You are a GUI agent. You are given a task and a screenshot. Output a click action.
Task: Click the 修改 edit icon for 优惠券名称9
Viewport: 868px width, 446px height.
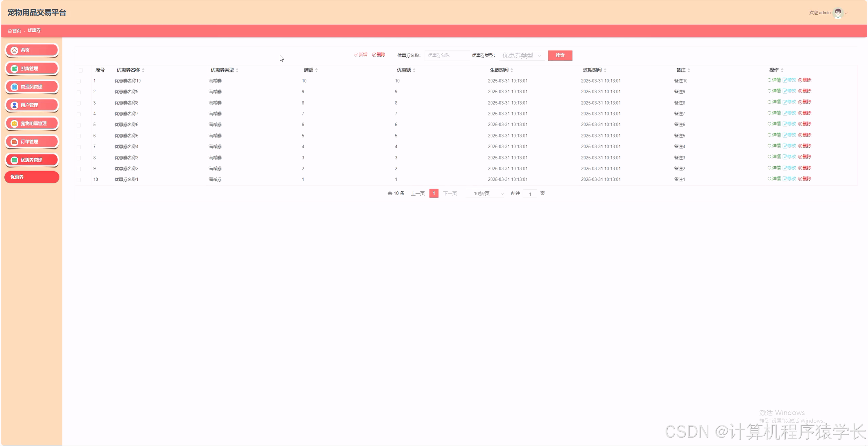(x=785, y=91)
